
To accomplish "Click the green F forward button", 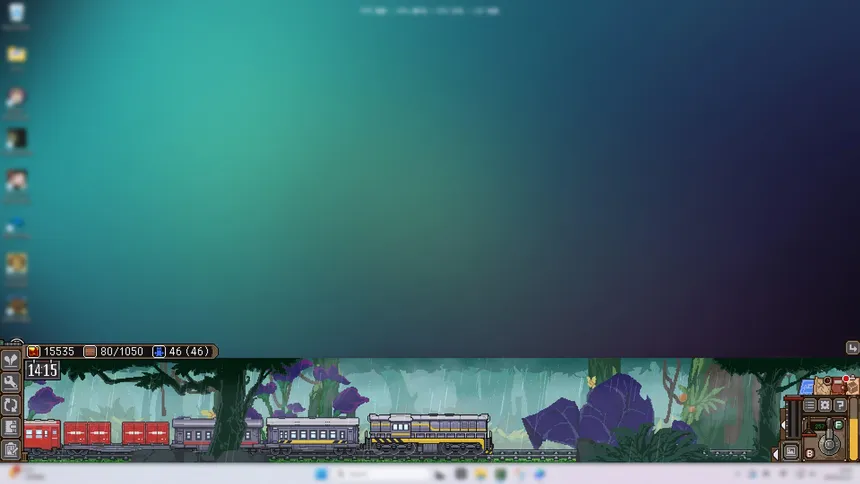I will tap(838, 425).
